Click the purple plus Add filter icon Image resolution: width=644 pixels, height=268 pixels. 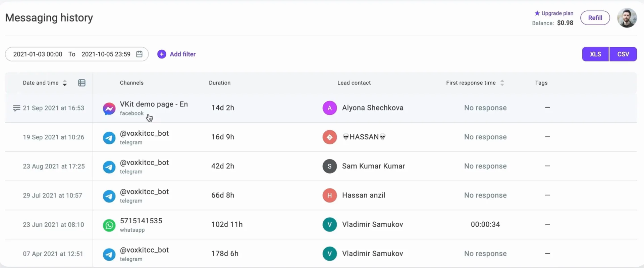pos(162,54)
